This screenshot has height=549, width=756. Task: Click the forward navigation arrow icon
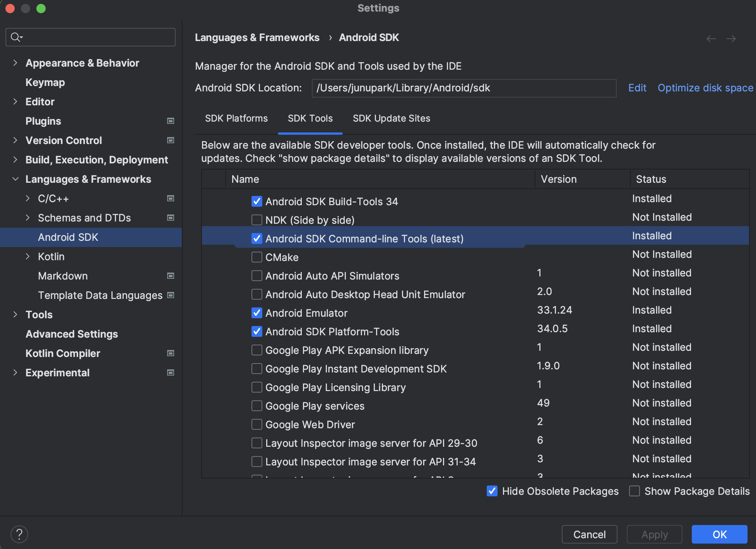point(731,39)
